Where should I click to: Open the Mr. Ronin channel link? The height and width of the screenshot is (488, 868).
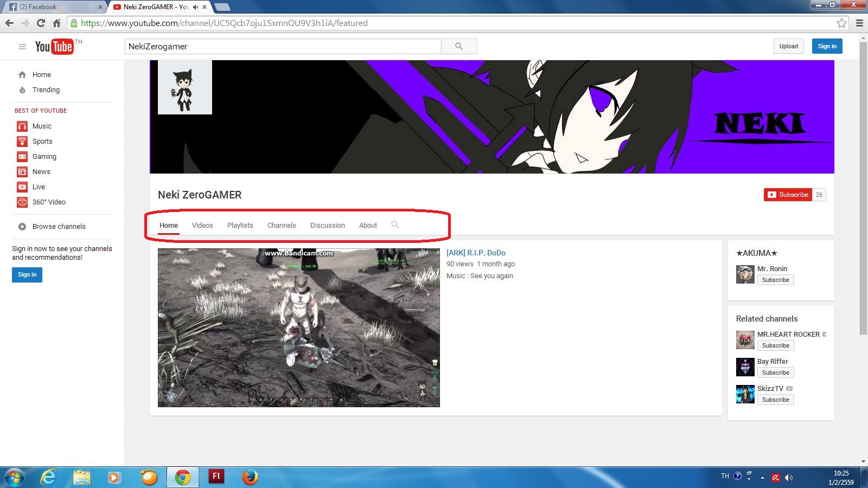point(772,268)
